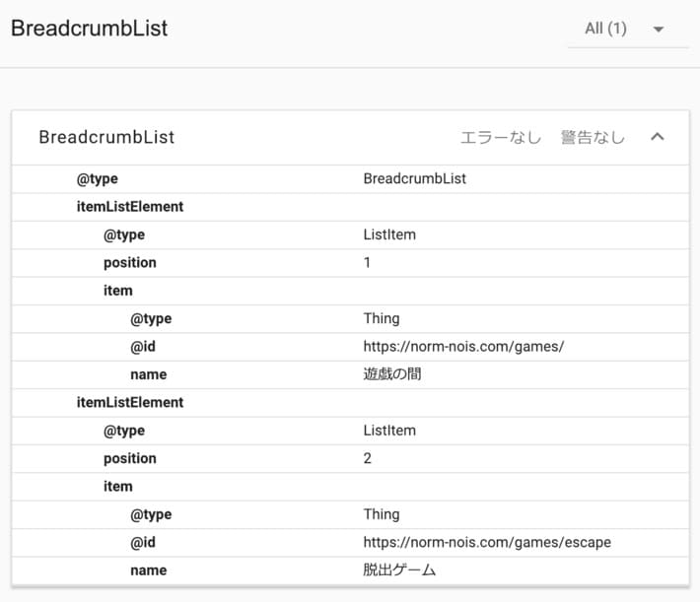This screenshot has height=602, width=700.
Task: Open the "All (1)" filter dropdown
Action: point(627,29)
